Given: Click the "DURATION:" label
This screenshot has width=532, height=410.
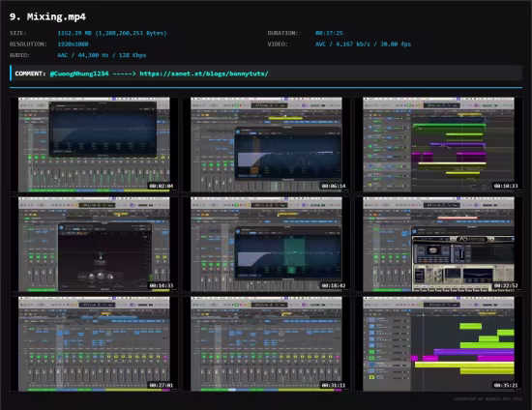Looking at the screenshot, I should [282, 33].
